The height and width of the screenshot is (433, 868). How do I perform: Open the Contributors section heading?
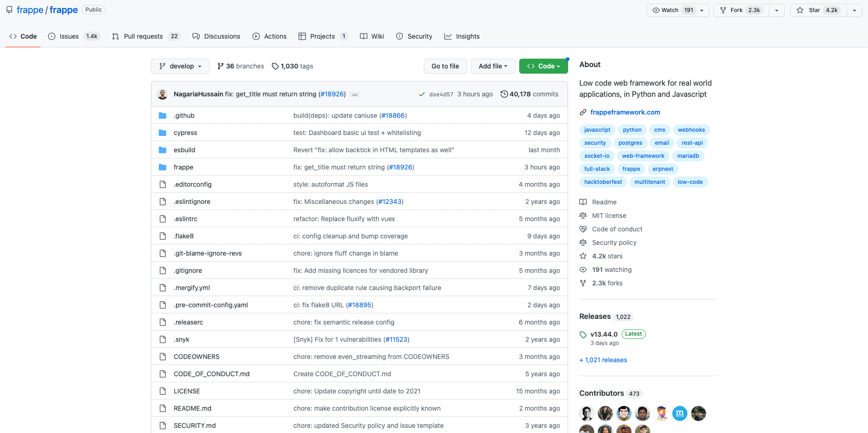(x=602, y=393)
